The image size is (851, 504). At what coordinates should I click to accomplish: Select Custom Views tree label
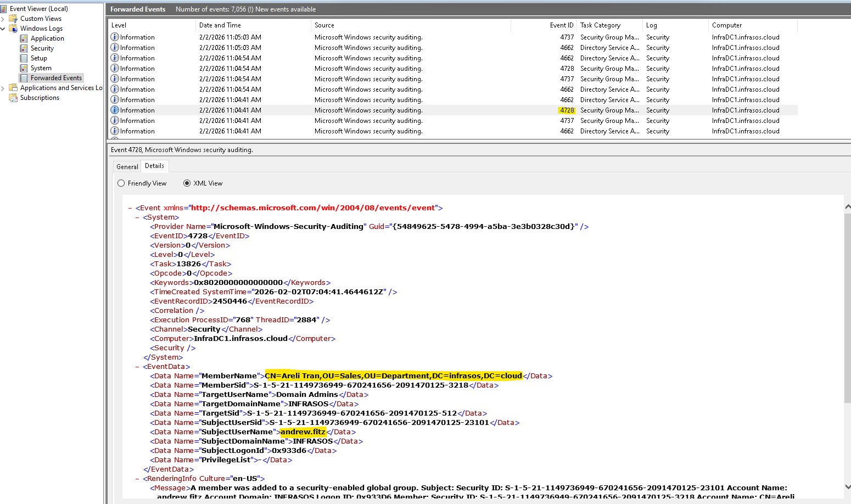point(41,19)
